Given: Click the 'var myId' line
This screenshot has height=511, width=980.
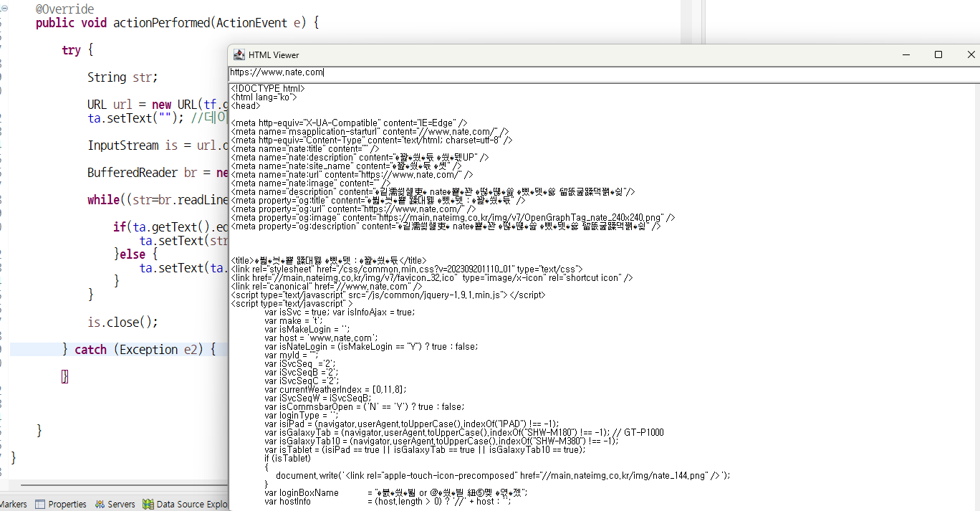Looking at the screenshot, I should pyautogui.click(x=291, y=355).
